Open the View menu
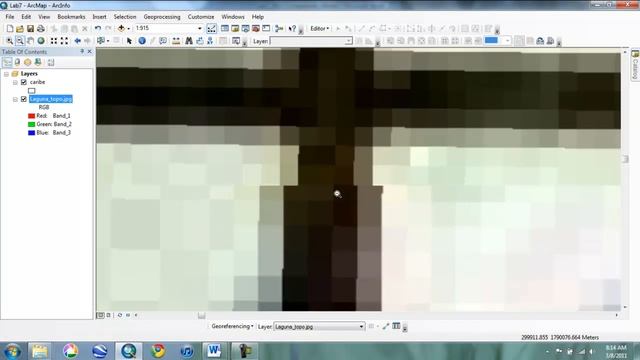This screenshot has height=360, width=640. point(44,17)
